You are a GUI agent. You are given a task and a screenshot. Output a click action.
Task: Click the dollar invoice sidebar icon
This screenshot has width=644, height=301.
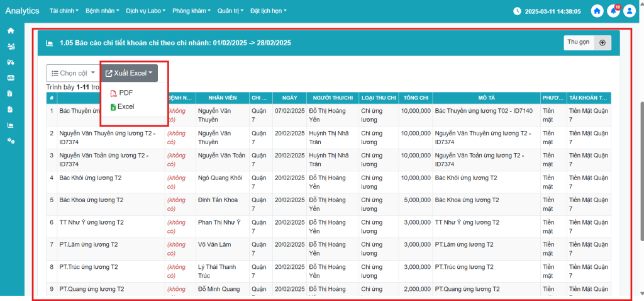[11, 93]
